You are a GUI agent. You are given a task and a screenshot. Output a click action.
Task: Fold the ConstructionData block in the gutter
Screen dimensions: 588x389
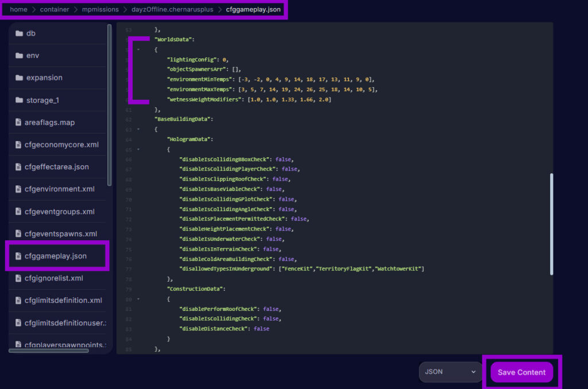tap(138, 299)
